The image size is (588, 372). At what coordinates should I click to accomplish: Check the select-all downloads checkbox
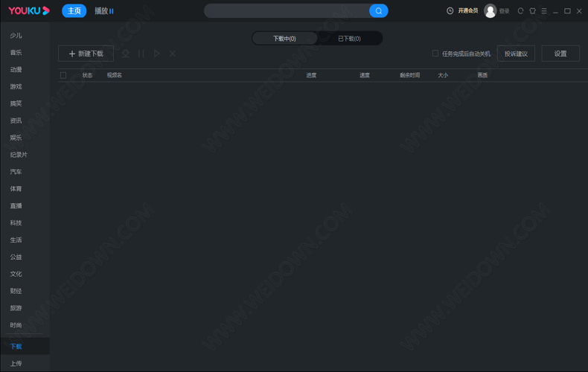pos(63,75)
